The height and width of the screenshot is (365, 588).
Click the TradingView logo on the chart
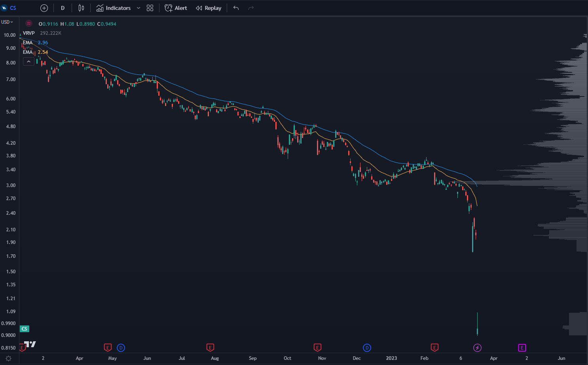(30, 344)
